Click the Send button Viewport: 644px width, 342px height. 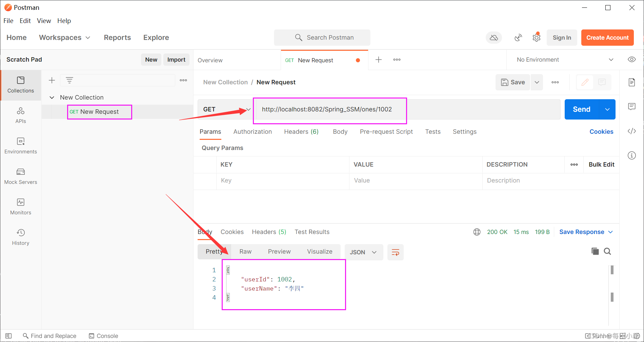[582, 109]
